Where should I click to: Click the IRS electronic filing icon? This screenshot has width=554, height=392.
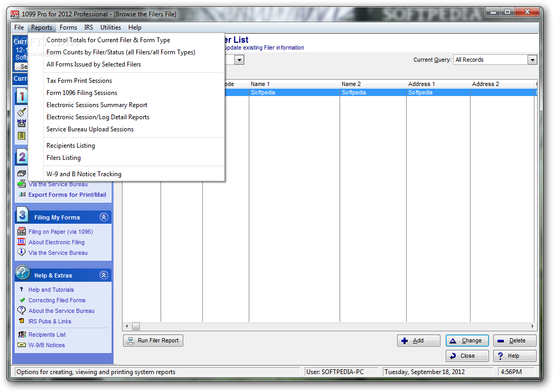point(21,242)
